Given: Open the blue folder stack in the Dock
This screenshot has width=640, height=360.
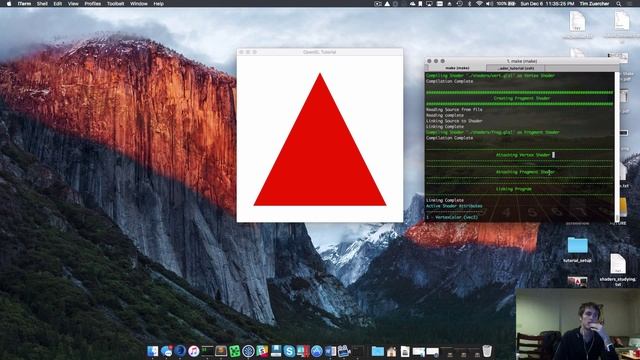Looking at the screenshot, I should coord(378,351).
